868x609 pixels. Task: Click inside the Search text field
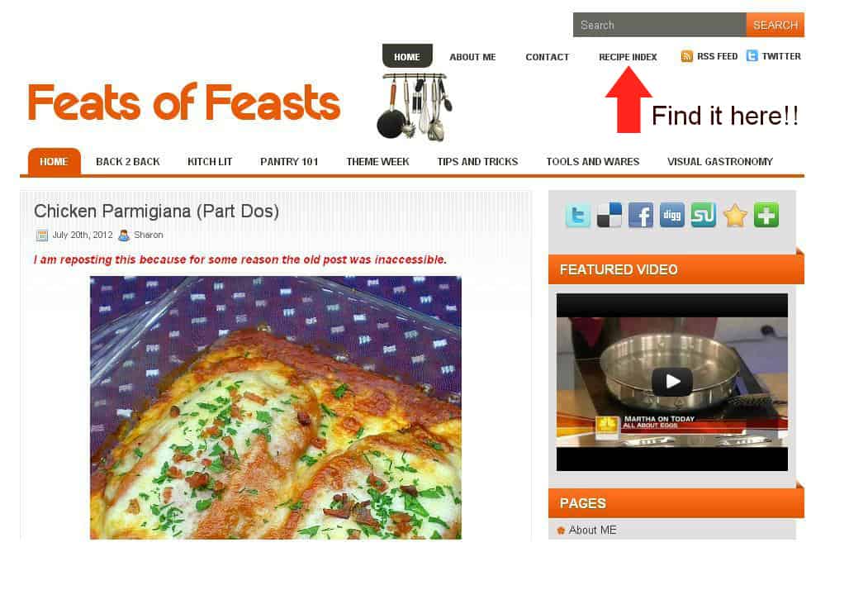pos(659,25)
